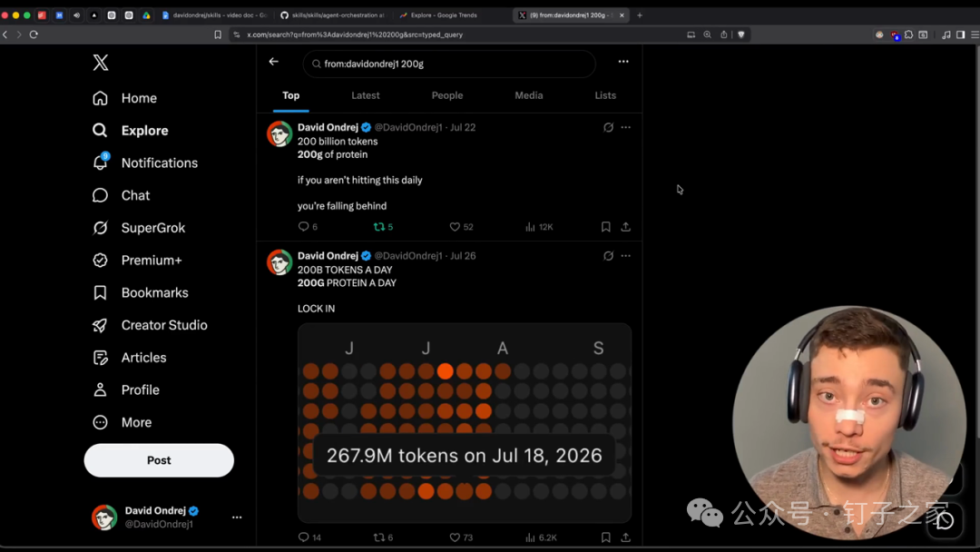
Task: Click Brave shields icon in address bar
Action: coord(741,34)
